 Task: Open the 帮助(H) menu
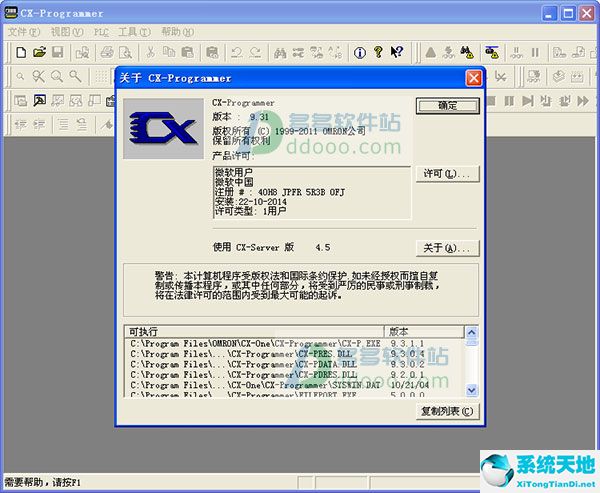coord(178,32)
